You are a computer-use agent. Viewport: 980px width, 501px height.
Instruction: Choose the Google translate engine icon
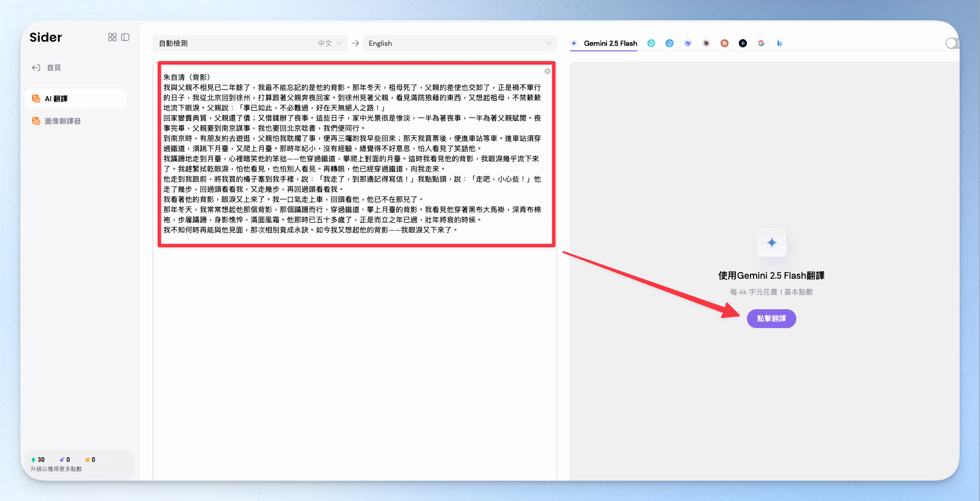pos(761,43)
